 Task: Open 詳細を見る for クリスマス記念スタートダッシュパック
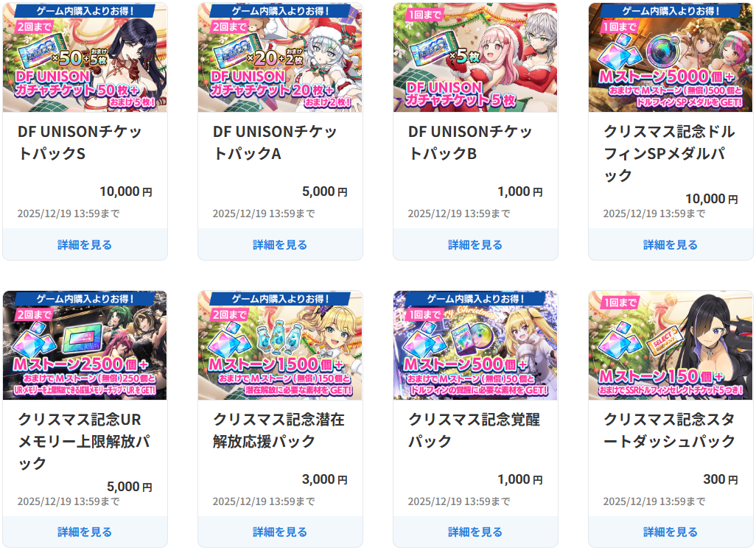[x=671, y=532]
